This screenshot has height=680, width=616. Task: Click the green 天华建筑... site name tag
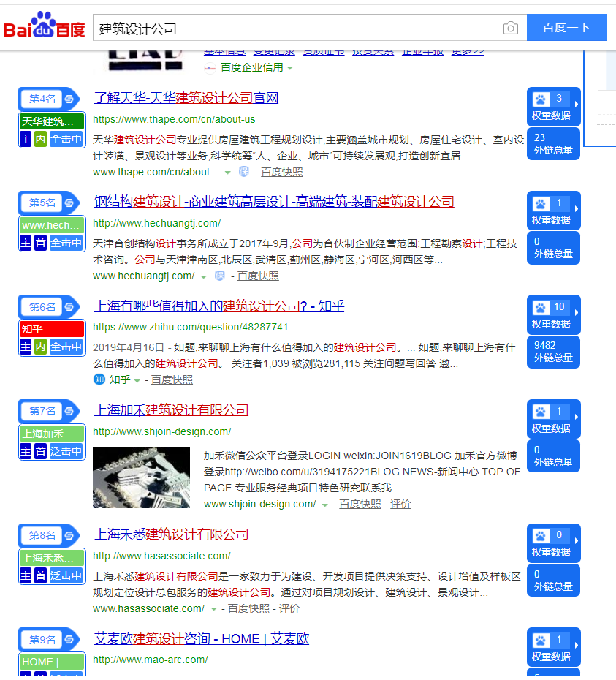(x=52, y=121)
